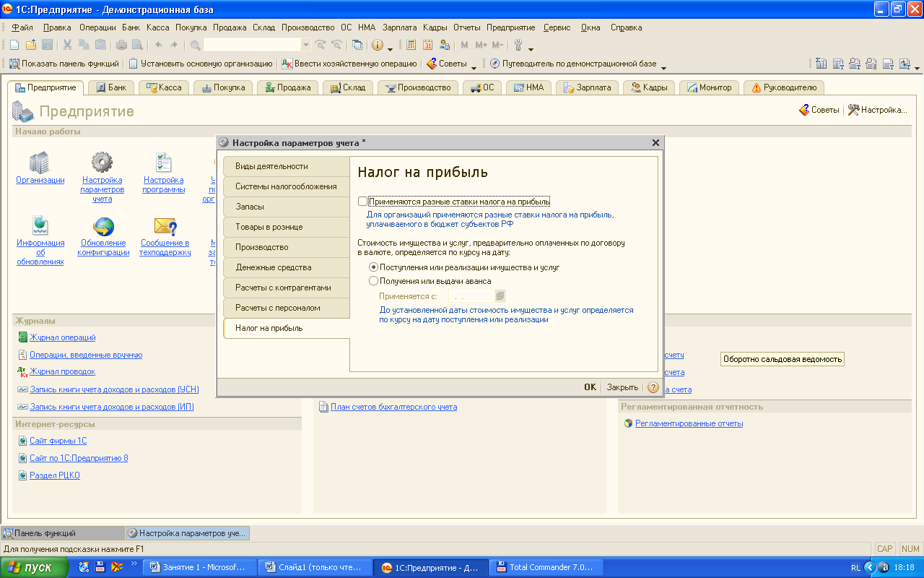Open Сообщение в техподдержку envelope icon
Image resolution: width=924 pixels, height=578 pixels.
coord(165,226)
